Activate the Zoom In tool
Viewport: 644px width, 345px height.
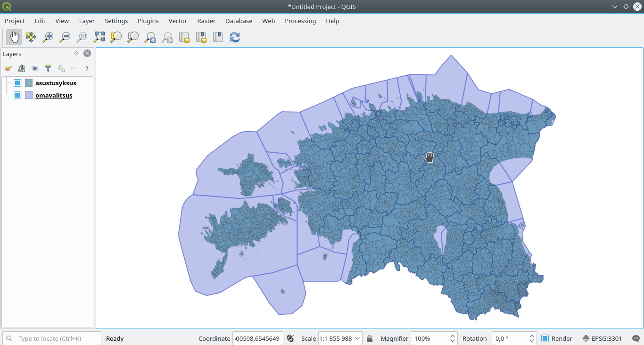pyautogui.click(x=48, y=37)
